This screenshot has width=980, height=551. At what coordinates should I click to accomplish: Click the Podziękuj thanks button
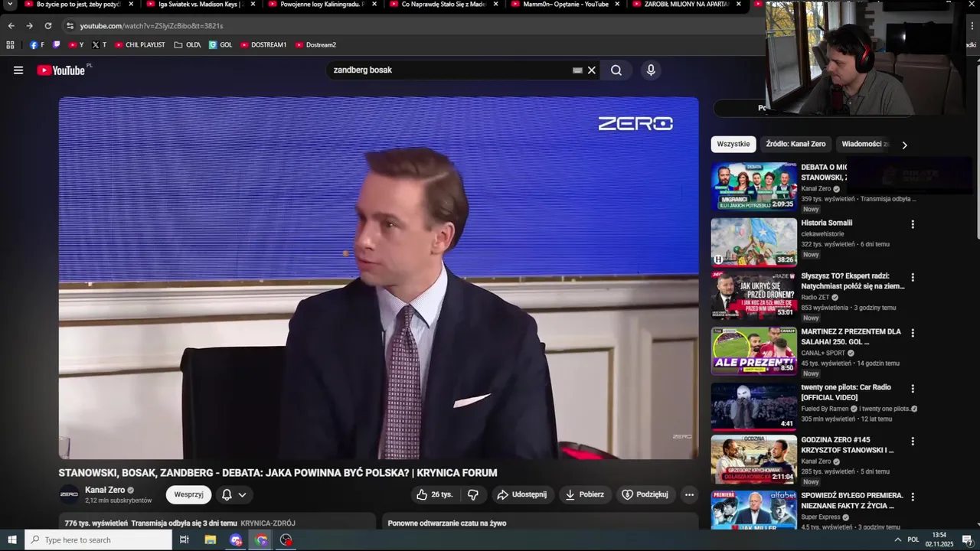point(645,494)
